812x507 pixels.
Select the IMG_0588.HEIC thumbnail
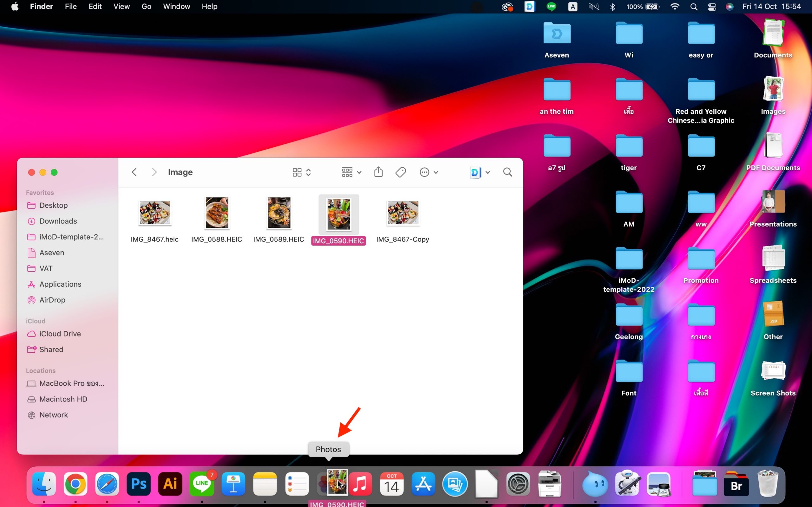pos(217,213)
